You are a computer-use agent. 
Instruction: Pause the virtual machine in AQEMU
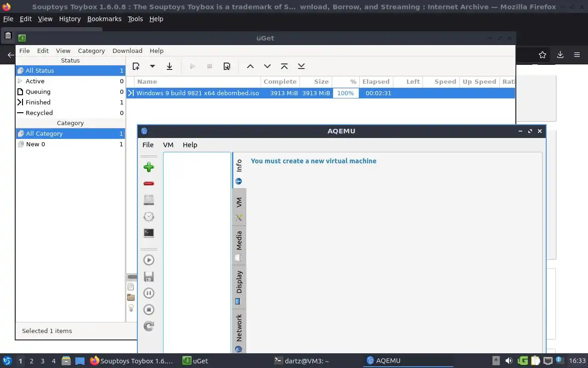(148, 293)
